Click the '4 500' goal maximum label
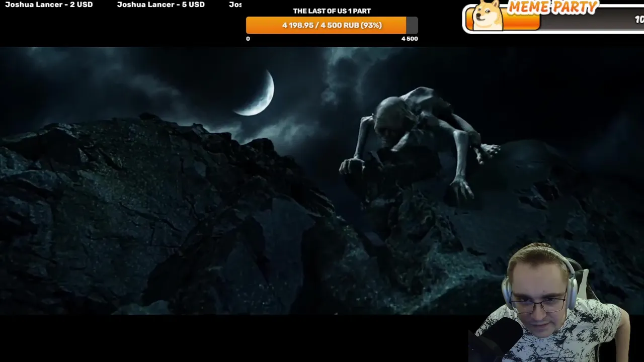 click(x=409, y=39)
